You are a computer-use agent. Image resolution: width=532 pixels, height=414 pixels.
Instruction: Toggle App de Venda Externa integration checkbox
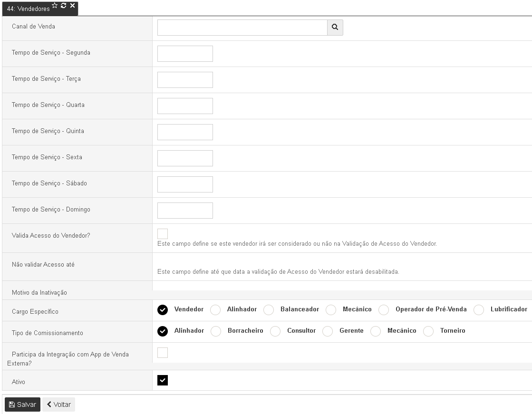[x=163, y=353]
